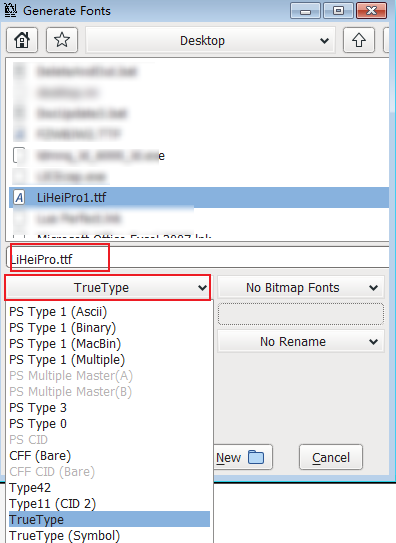Choose Type42 format
This screenshot has width=396, height=543.
pos(109,488)
